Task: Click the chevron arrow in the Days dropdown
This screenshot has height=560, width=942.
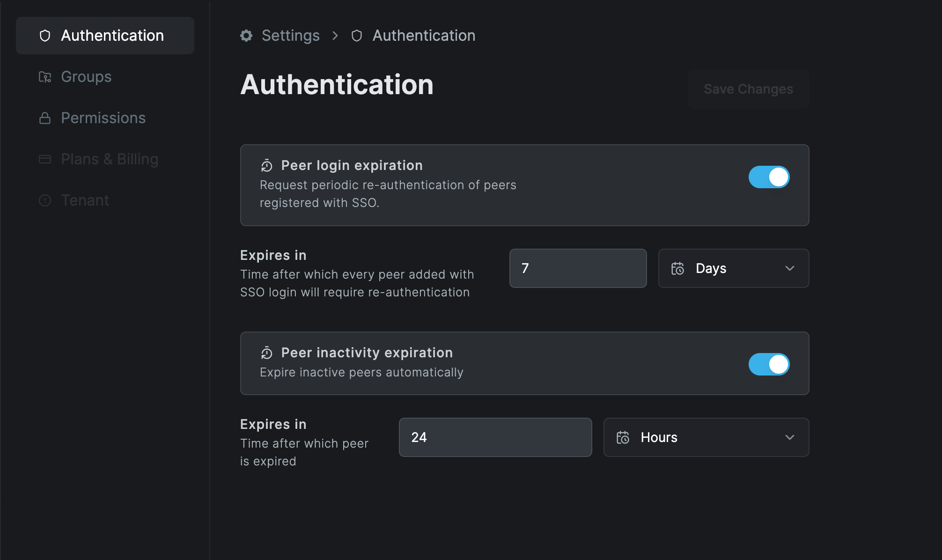Action: click(790, 268)
